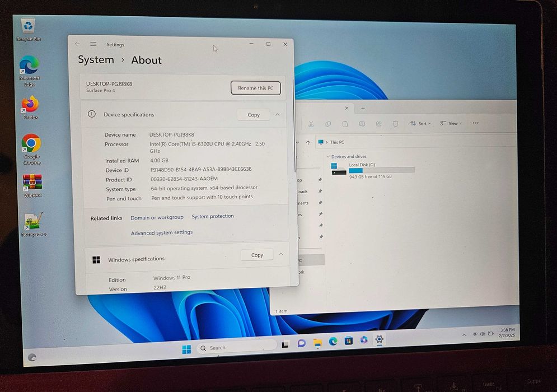This screenshot has width=557, height=392.
Task: Click the Local Disk (C:) usage bar
Action: click(382, 170)
